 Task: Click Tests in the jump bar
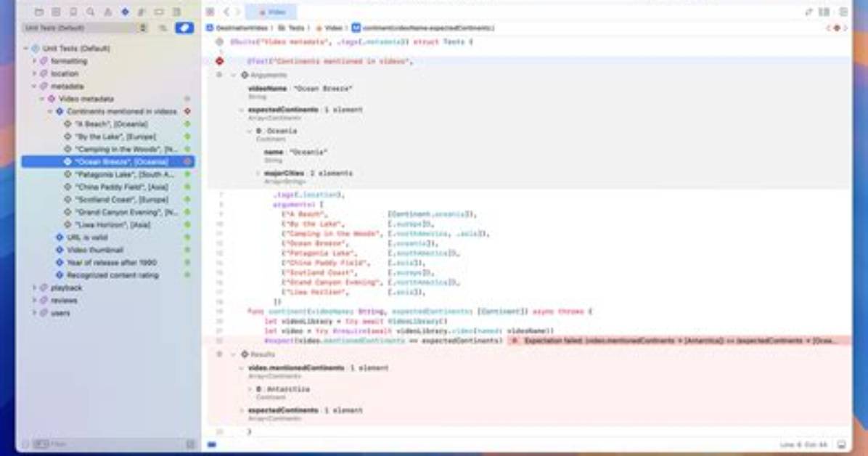point(291,28)
